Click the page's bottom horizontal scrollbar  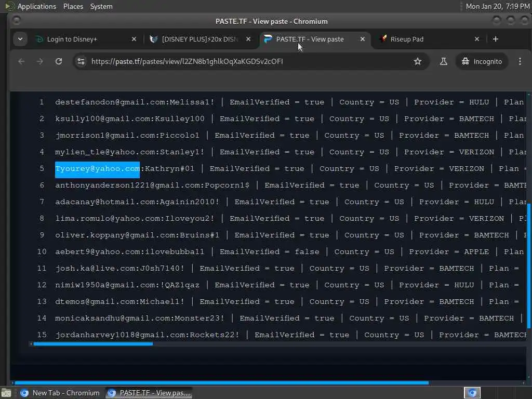(222, 383)
